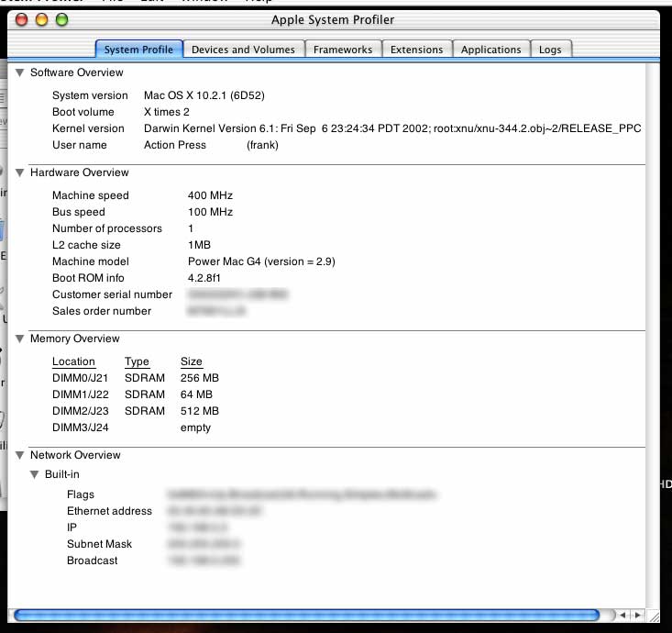Viewport: 672px width, 633px height.
Task: Click the window resize grip corner
Action: (654, 616)
